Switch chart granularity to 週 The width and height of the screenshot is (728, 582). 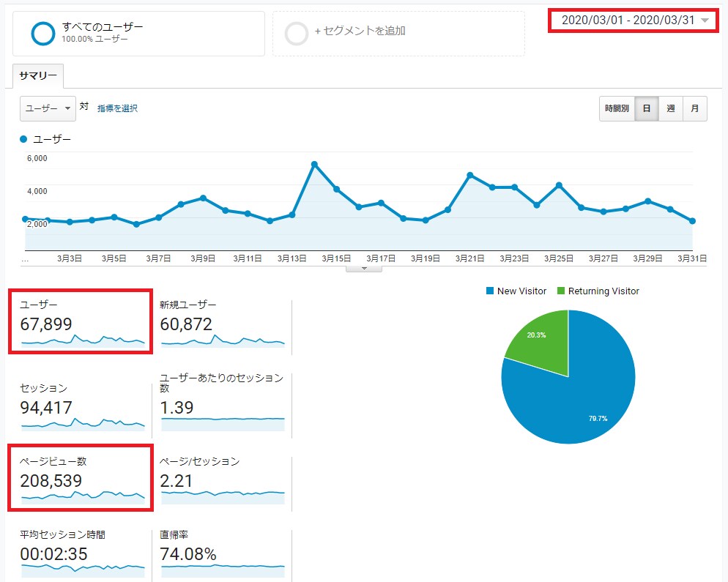671,108
